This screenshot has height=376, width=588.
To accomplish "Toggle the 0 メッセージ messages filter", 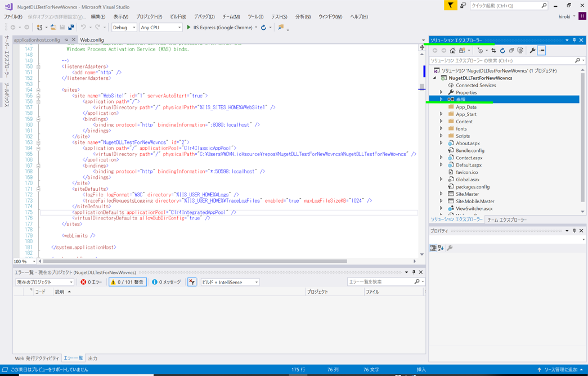I will tap(167, 282).
